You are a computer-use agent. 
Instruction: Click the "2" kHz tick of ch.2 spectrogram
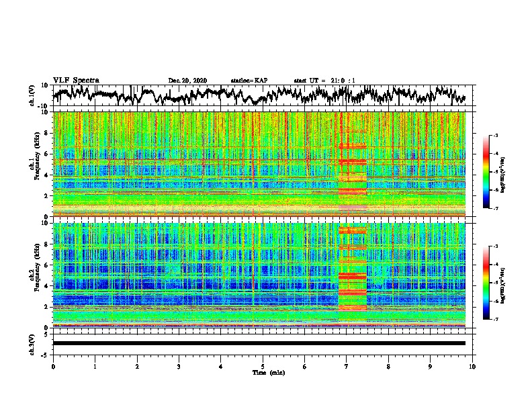click(x=47, y=307)
